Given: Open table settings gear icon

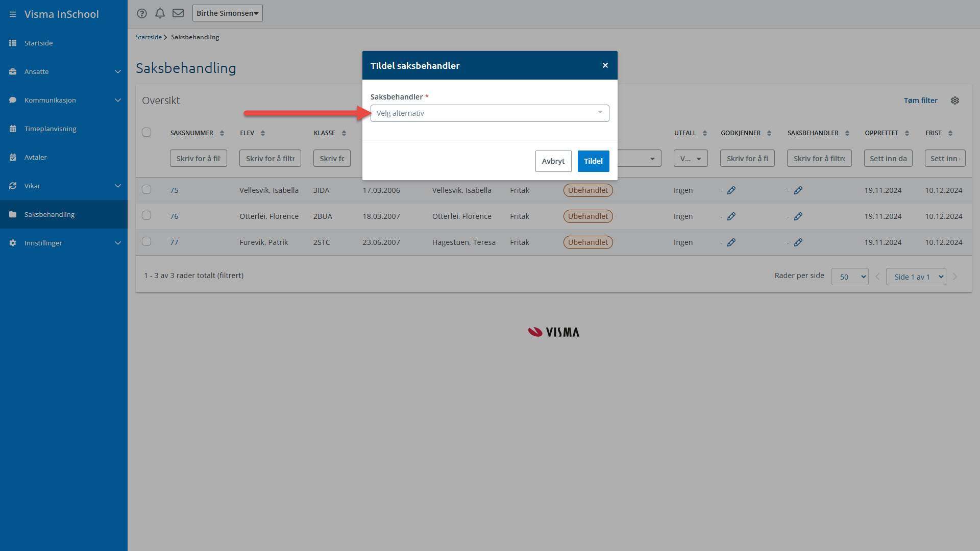Looking at the screenshot, I should click(x=954, y=101).
